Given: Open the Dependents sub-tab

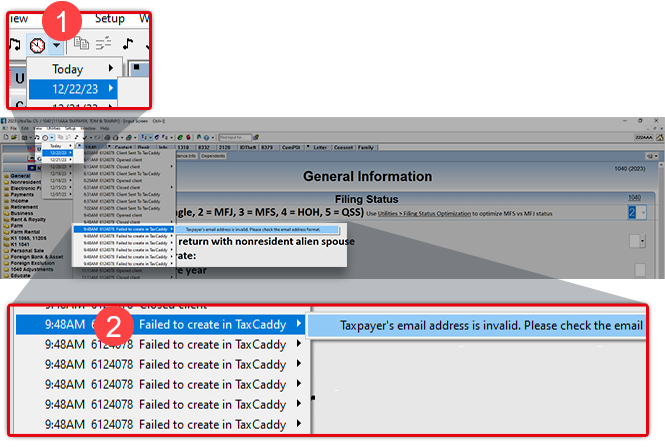Looking at the screenshot, I should (x=213, y=156).
